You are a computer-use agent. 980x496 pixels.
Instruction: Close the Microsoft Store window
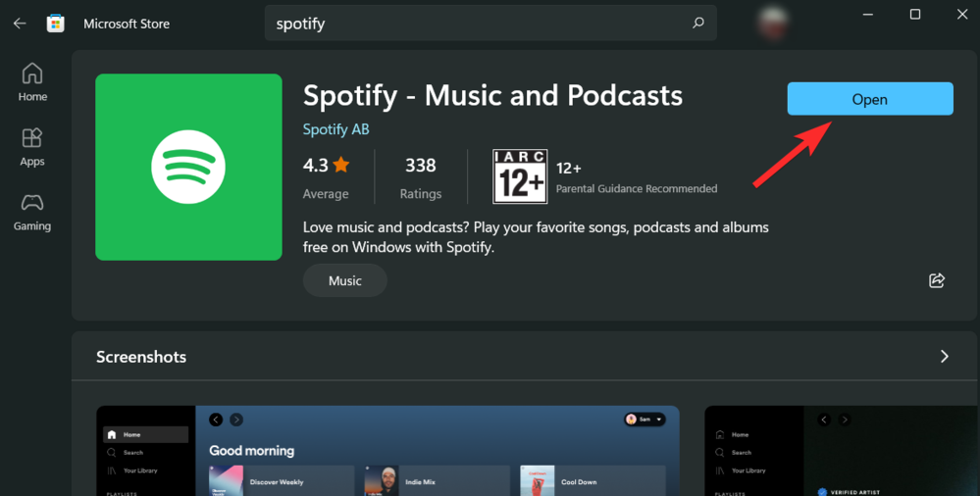click(962, 15)
